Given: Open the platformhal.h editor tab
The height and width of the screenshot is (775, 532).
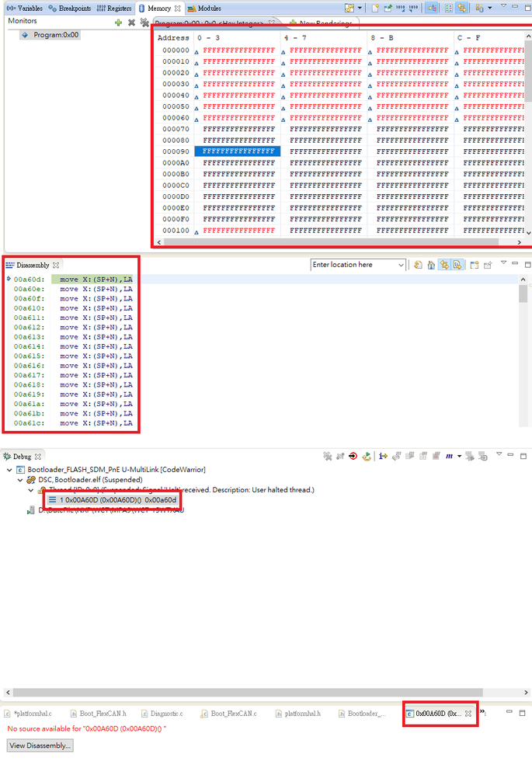Looking at the screenshot, I should 298,714.
